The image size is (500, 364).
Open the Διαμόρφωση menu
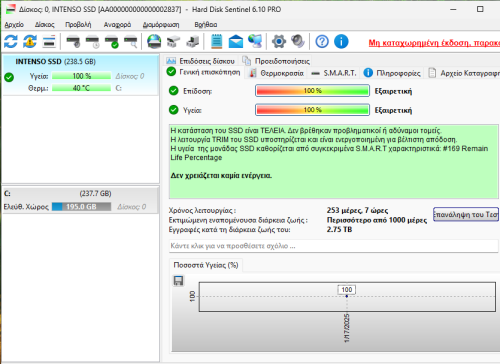coord(161,25)
